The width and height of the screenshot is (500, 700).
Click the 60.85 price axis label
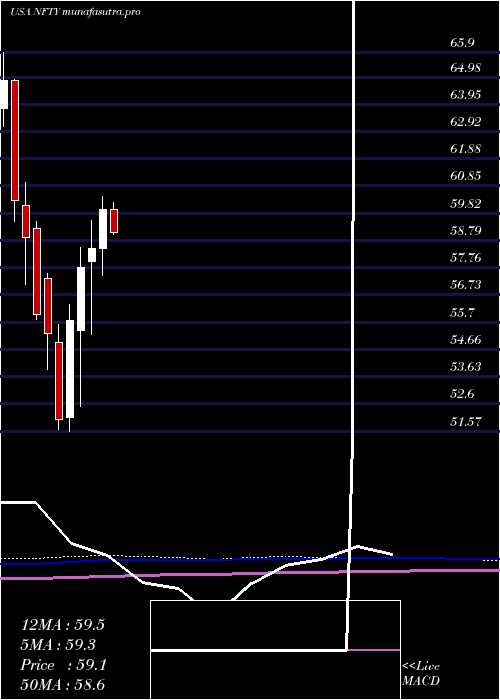465,176
